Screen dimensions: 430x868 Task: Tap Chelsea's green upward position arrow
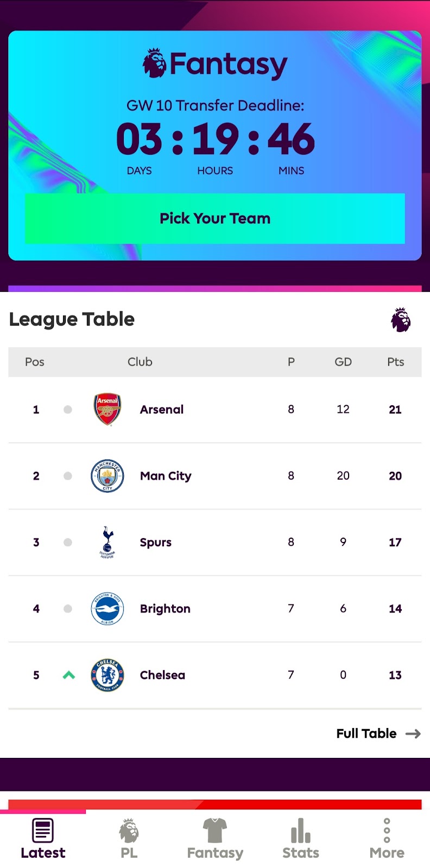68,675
